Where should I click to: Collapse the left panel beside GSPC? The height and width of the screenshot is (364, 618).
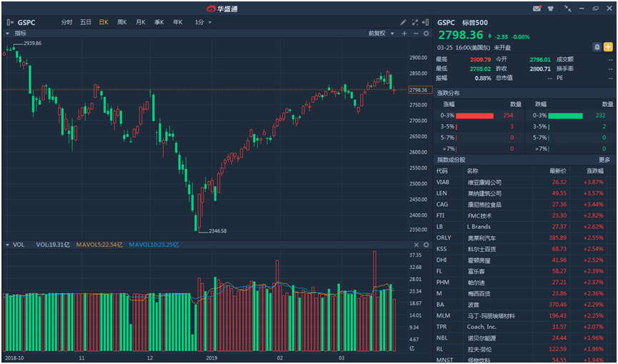(10, 22)
